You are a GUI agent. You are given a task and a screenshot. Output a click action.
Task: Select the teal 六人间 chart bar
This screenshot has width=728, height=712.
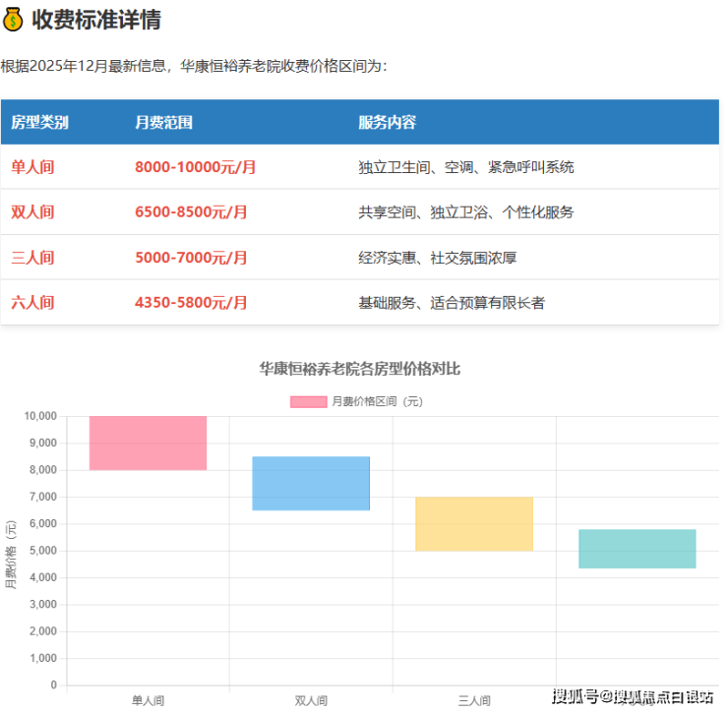[637, 549]
